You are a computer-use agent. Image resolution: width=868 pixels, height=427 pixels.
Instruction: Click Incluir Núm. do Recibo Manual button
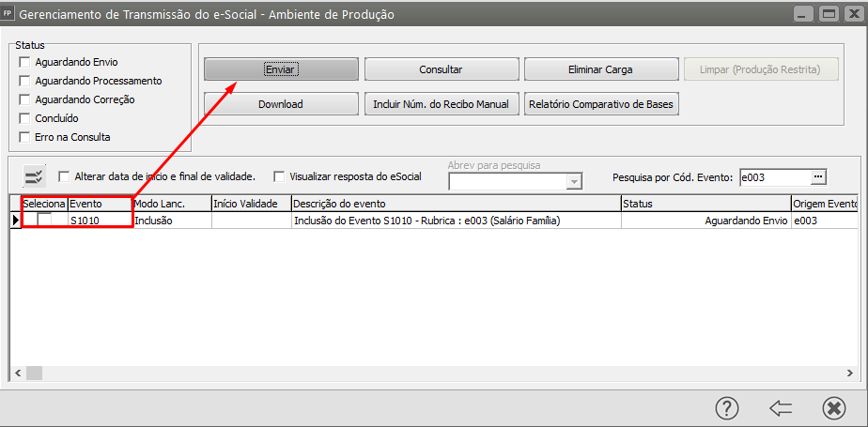pyautogui.click(x=441, y=104)
